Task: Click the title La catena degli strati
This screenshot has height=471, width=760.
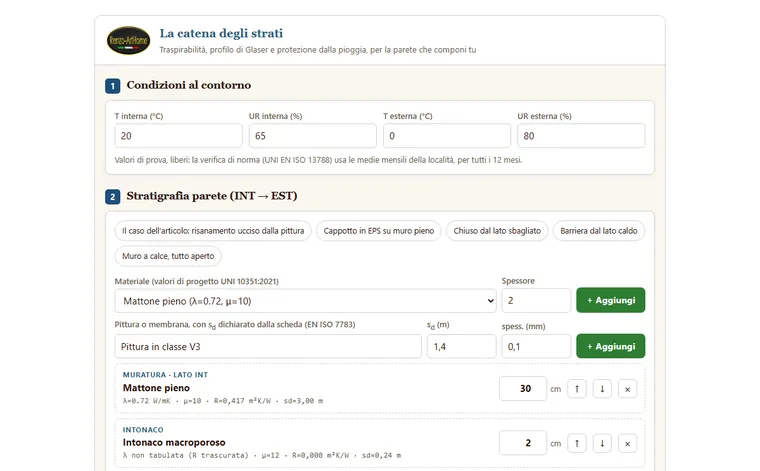Action: pyautogui.click(x=221, y=33)
